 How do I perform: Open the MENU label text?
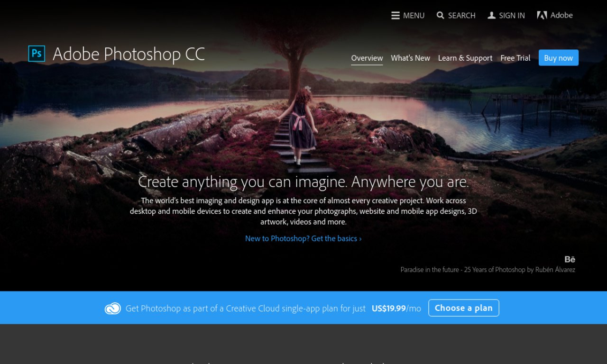click(414, 16)
